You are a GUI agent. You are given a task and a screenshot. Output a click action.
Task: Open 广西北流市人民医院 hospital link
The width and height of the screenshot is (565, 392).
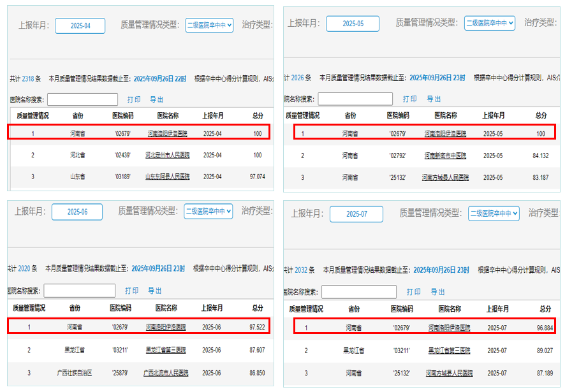[166, 372]
